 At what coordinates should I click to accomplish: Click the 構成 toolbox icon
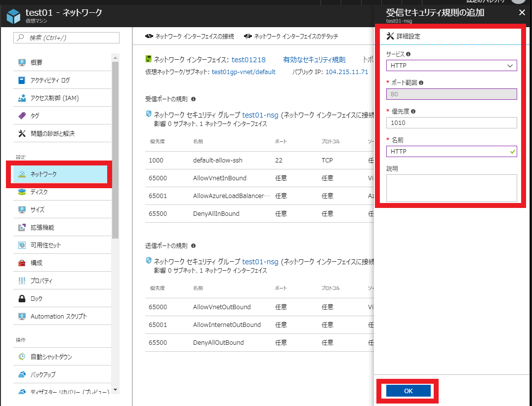coord(22,263)
